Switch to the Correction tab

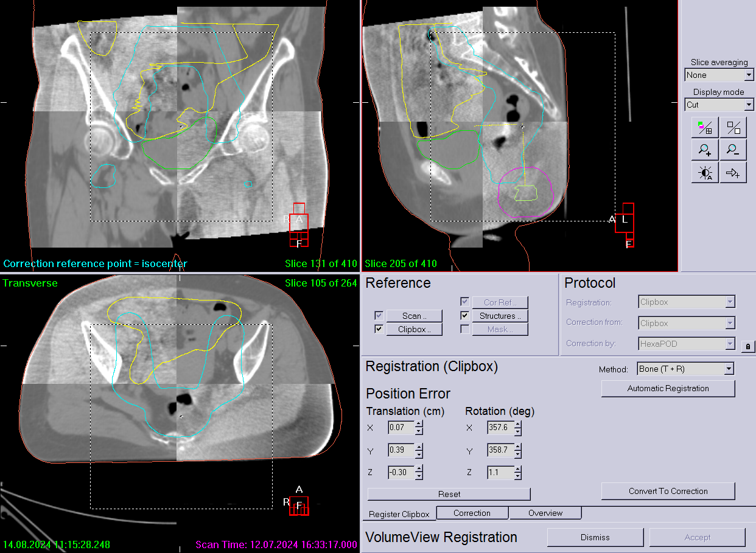tap(472, 513)
